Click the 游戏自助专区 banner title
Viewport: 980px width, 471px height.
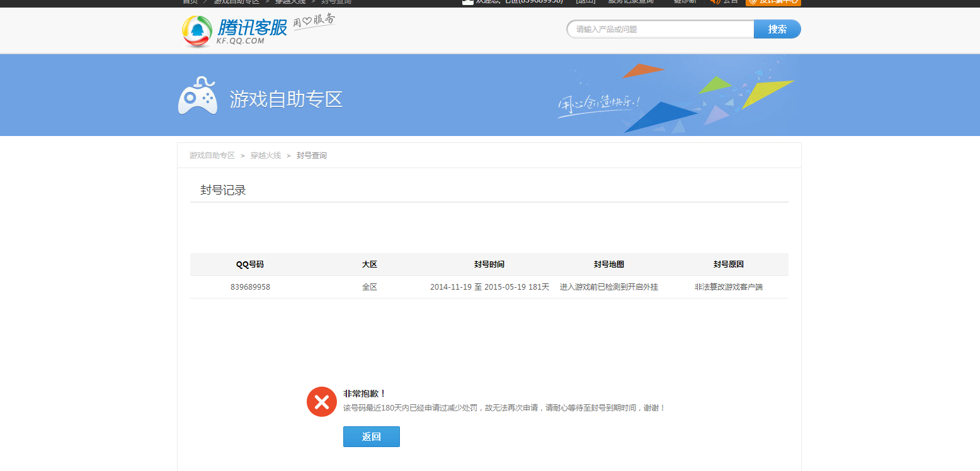(286, 99)
